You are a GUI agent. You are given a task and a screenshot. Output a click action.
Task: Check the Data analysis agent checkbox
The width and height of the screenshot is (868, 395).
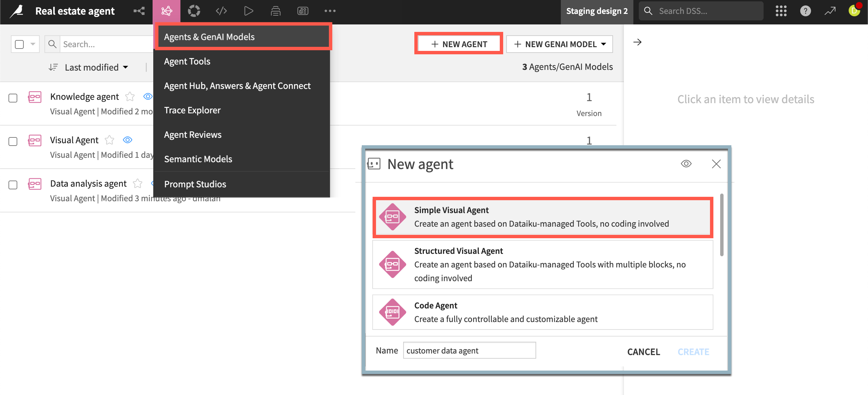point(13,185)
